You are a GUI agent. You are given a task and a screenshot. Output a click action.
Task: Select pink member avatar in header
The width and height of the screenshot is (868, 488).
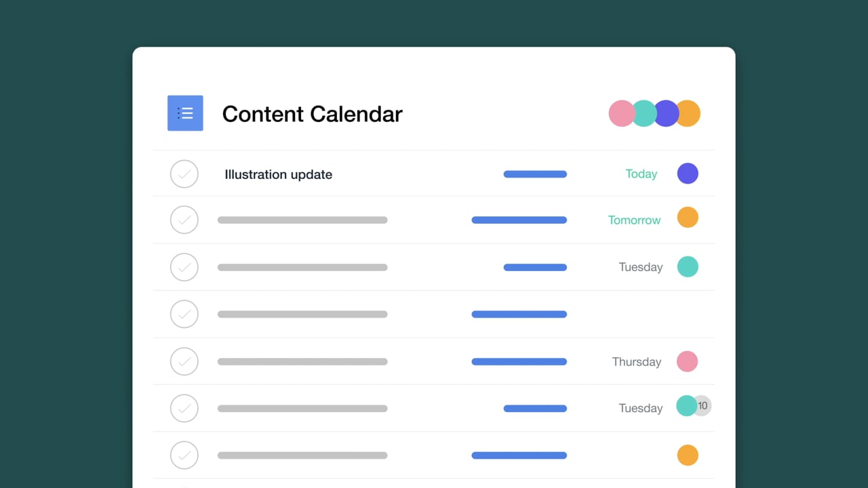point(622,113)
